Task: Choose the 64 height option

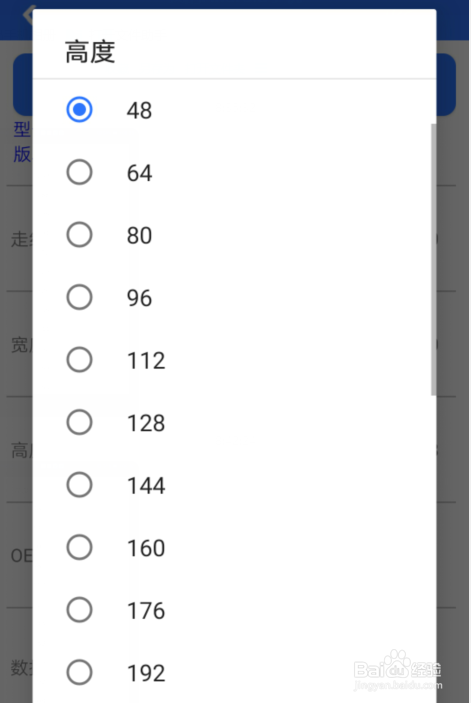Action: tap(79, 172)
